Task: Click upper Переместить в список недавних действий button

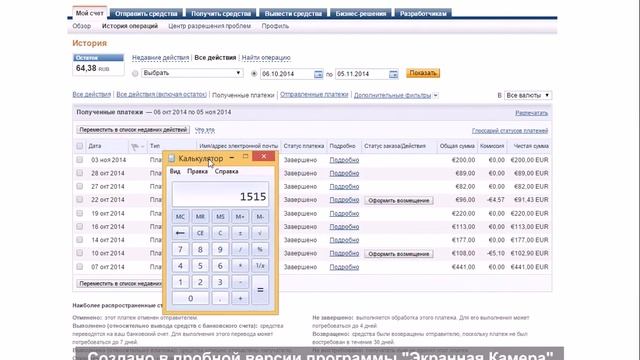Action: coord(133,130)
